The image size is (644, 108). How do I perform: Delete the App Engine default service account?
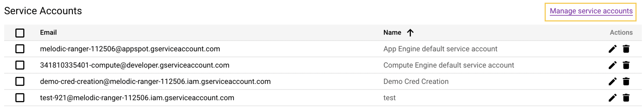(x=626, y=49)
